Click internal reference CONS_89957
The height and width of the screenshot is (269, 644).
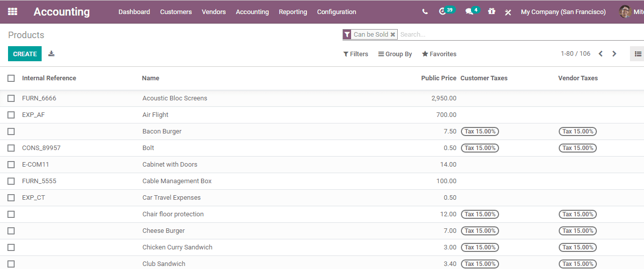(x=41, y=148)
